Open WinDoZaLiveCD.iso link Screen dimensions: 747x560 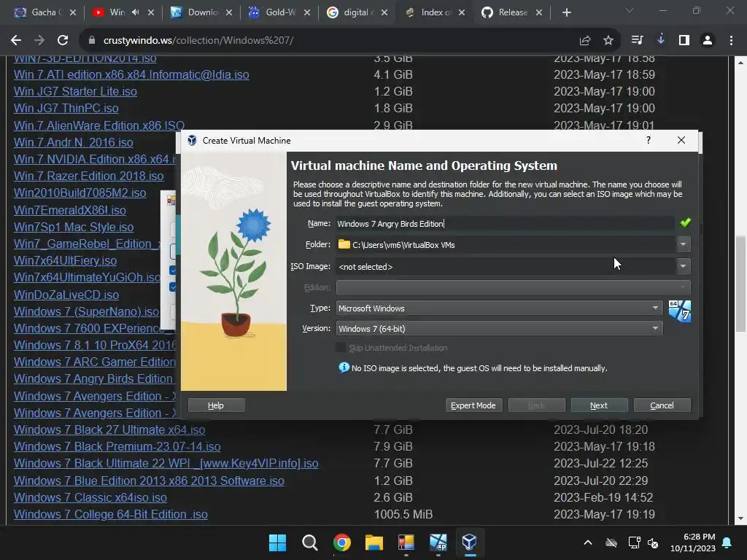pos(66,295)
